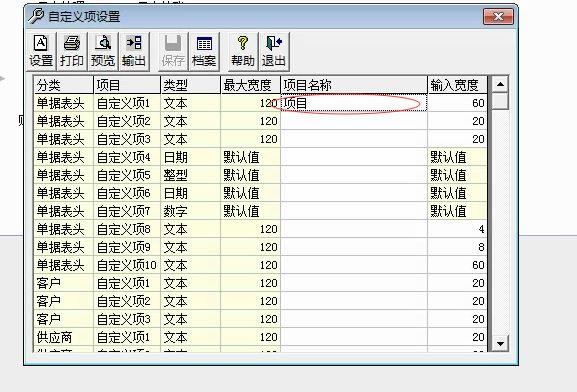The image size is (577, 392).
Task: Click 项目名称 cell for 单据表头 自定义项10
Action: 354,265
